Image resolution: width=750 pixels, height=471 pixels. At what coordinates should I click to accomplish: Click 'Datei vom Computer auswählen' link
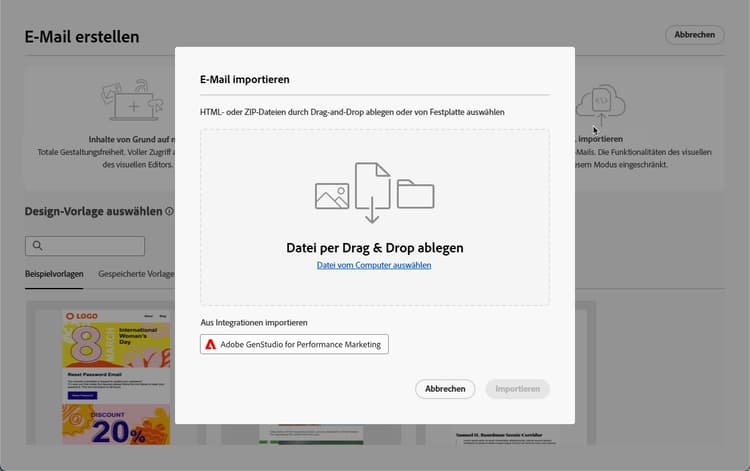pyautogui.click(x=374, y=265)
